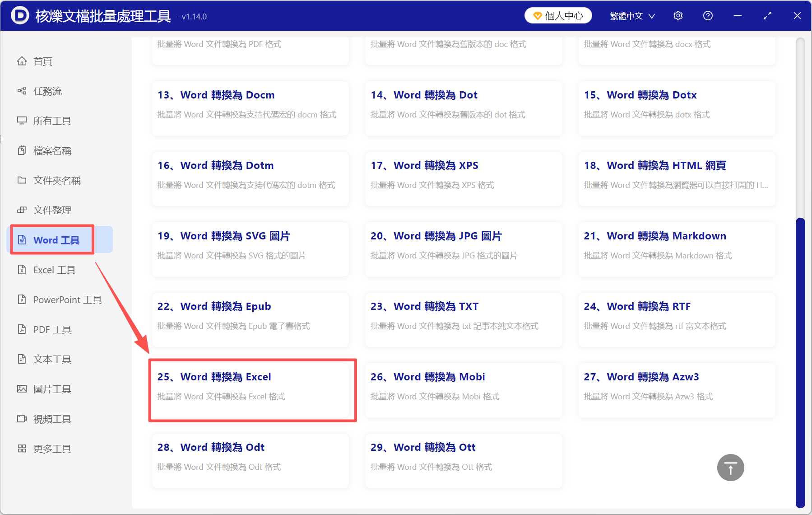Open the PDF 工具 sidebar icon
Image resolution: width=812 pixels, height=515 pixels.
pyautogui.click(x=22, y=329)
